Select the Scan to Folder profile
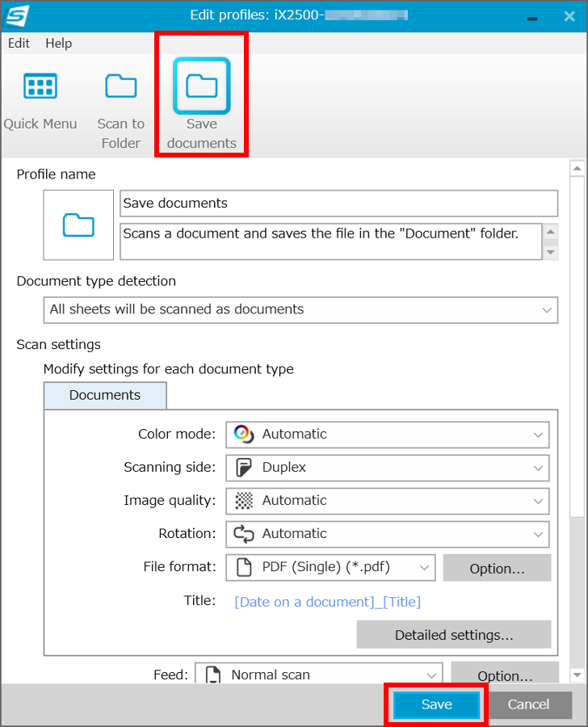Screen dimensions: 588x727 point(120,111)
